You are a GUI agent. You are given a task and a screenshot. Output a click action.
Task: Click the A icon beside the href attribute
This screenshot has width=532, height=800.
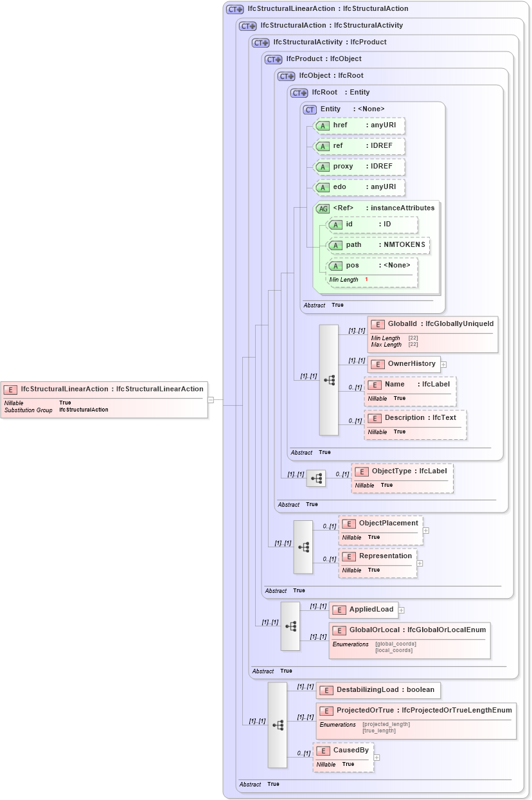click(323, 125)
